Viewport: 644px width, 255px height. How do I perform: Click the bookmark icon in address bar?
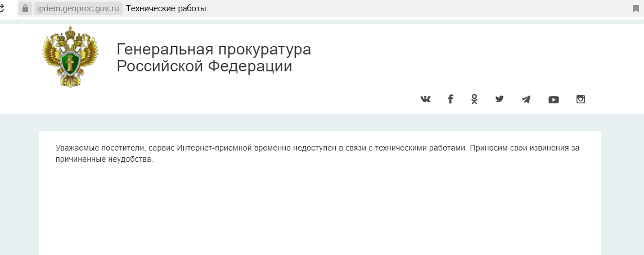636,8
